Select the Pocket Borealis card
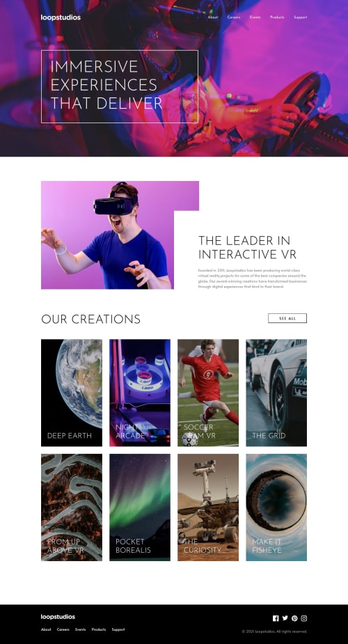 [x=140, y=508]
